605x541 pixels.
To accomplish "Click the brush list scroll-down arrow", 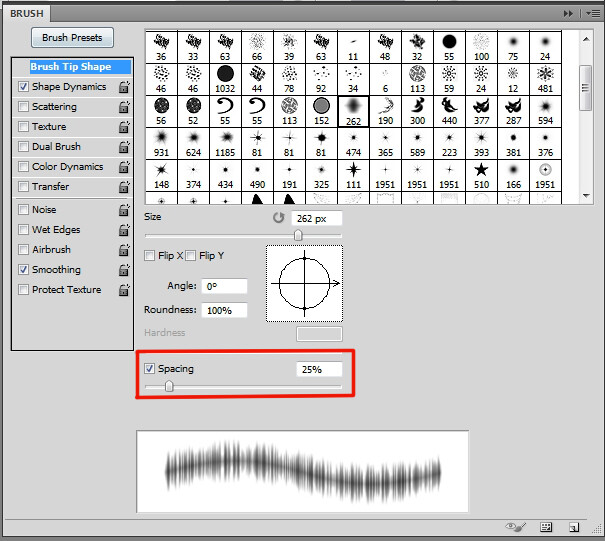I will point(586,196).
